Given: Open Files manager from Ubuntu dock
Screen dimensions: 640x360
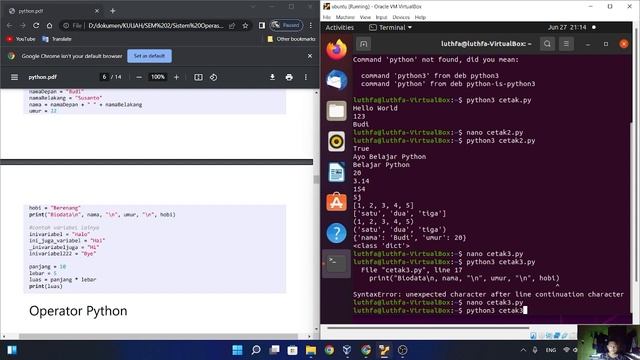Looking at the screenshot, I should coord(336,111).
